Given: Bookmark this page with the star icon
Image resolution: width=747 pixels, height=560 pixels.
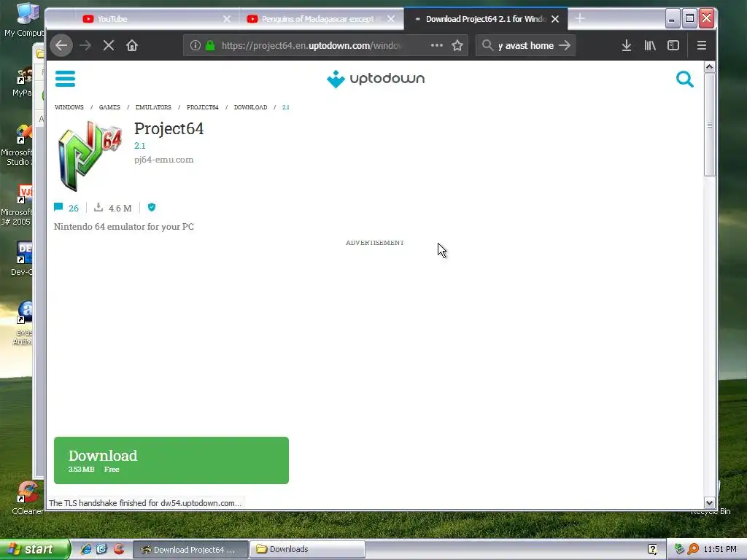Looking at the screenshot, I should [457, 46].
